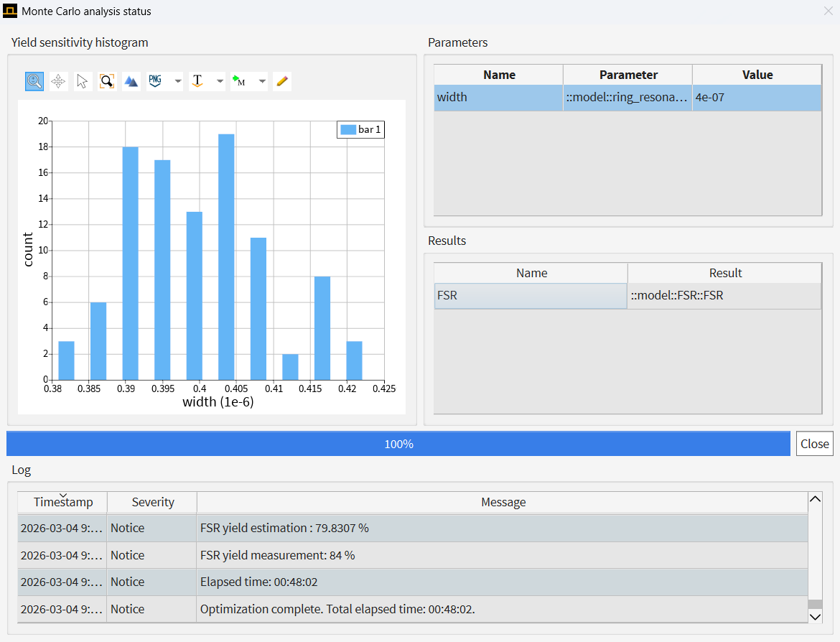Click timestamp of the yield measurement row
Screen dimensions: 840x642
click(x=62, y=556)
